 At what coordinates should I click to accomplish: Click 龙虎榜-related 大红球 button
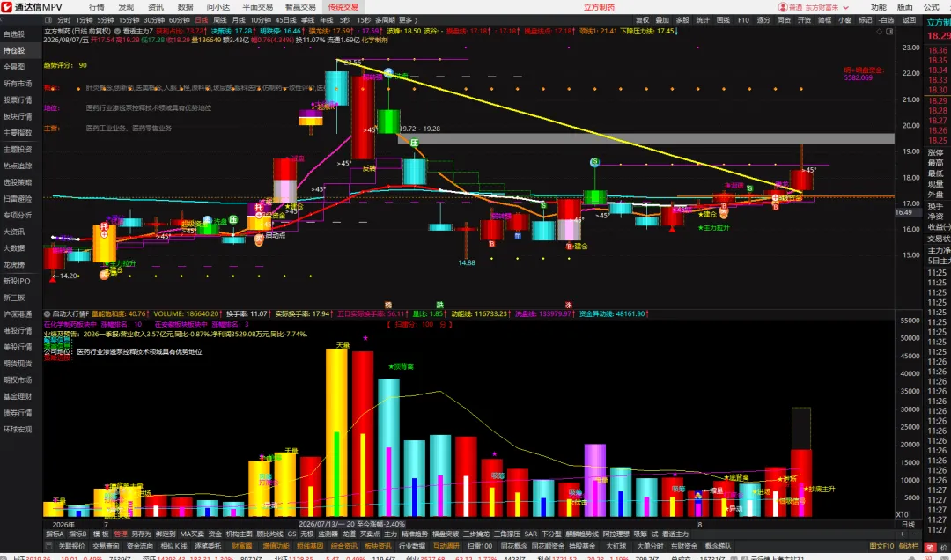click(x=616, y=546)
